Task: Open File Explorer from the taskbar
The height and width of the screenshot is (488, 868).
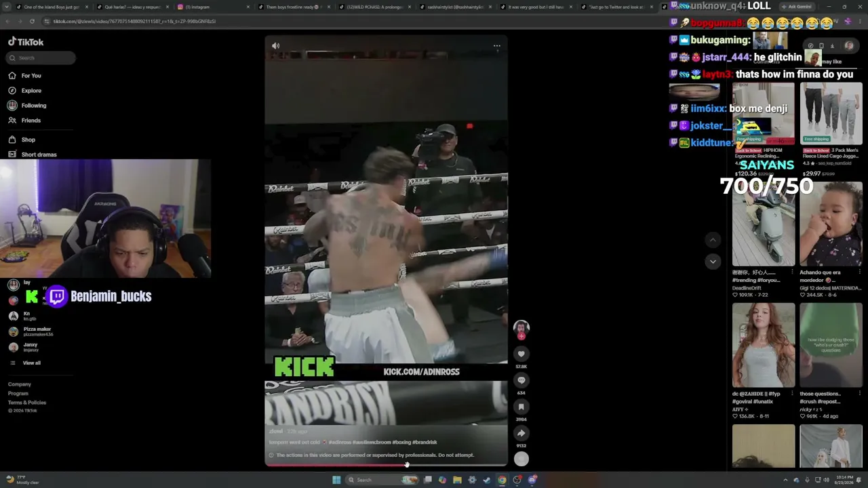Action: click(x=458, y=480)
